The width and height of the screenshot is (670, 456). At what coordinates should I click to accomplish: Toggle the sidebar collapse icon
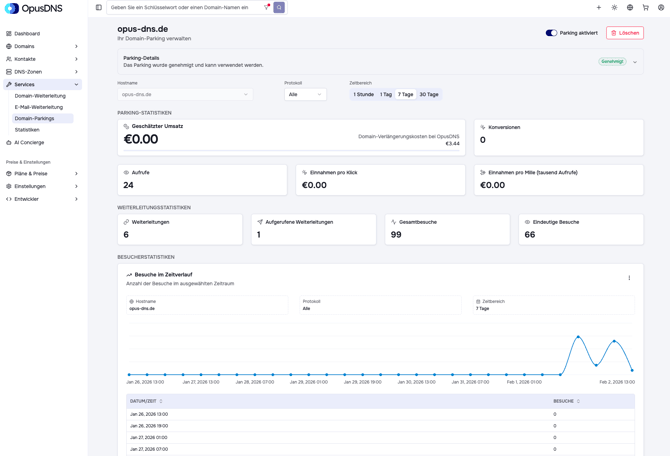(99, 7)
